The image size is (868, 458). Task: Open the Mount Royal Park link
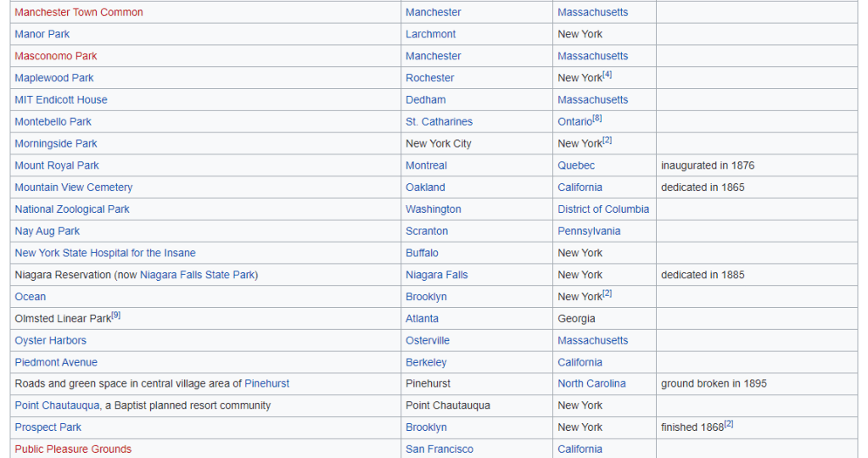[57, 165]
